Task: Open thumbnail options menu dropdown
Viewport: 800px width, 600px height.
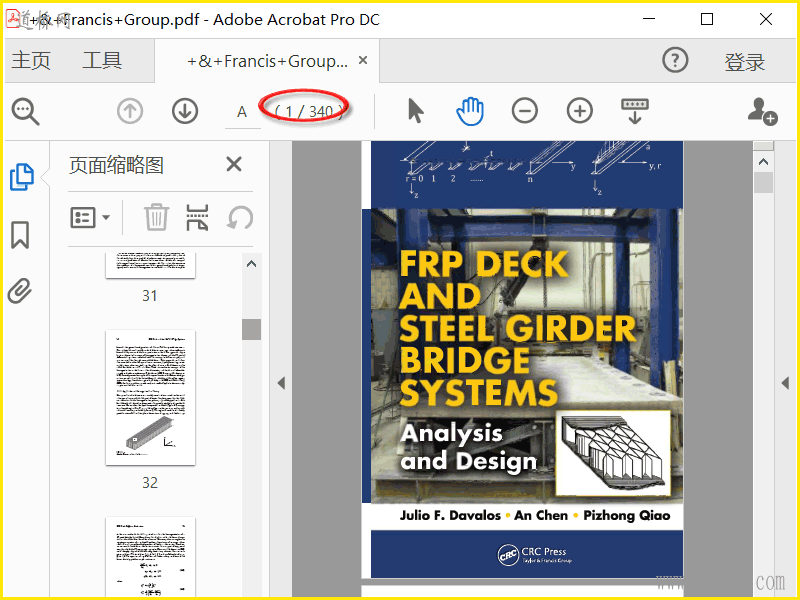Action: pyautogui.click(x=90, y=217)
